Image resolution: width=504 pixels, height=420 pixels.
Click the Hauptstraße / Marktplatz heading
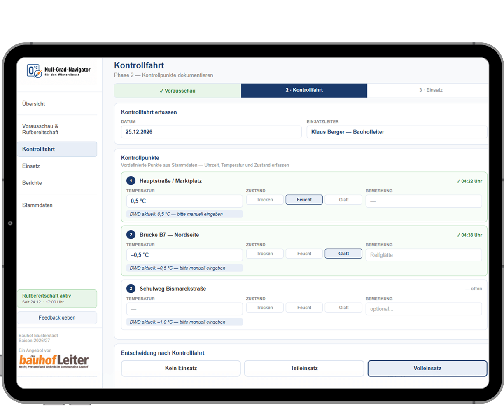coord(170,181)
